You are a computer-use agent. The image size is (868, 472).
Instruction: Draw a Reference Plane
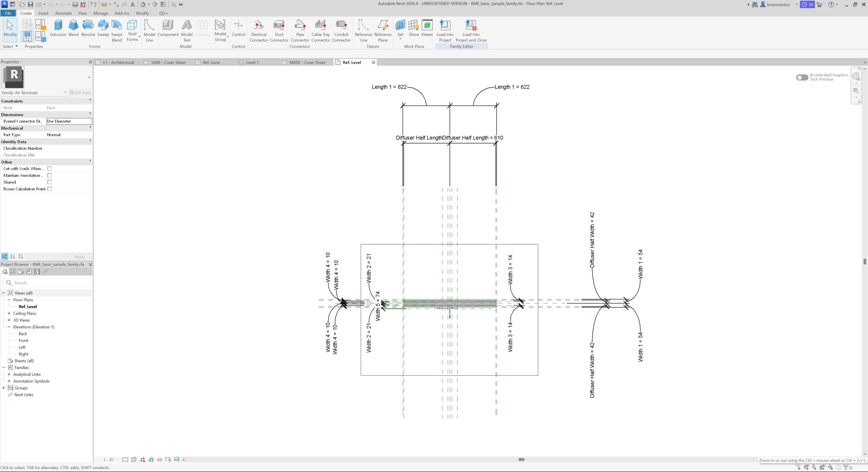(x=383, y=31)
